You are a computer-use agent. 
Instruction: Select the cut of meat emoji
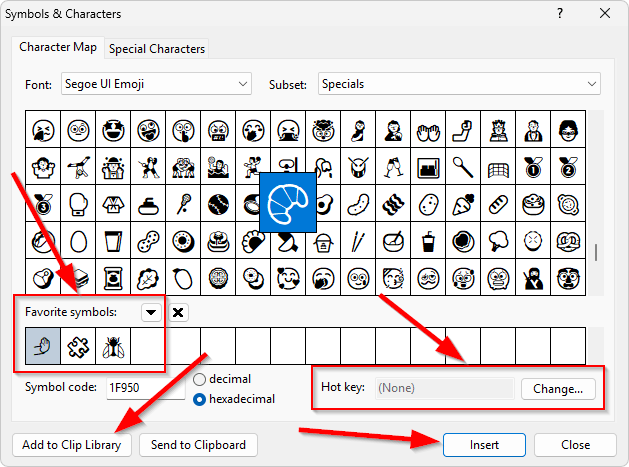[x=43, y=278]
